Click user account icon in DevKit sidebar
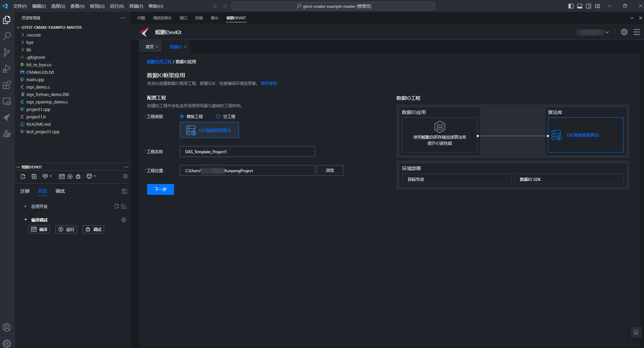 click(125, 176)
